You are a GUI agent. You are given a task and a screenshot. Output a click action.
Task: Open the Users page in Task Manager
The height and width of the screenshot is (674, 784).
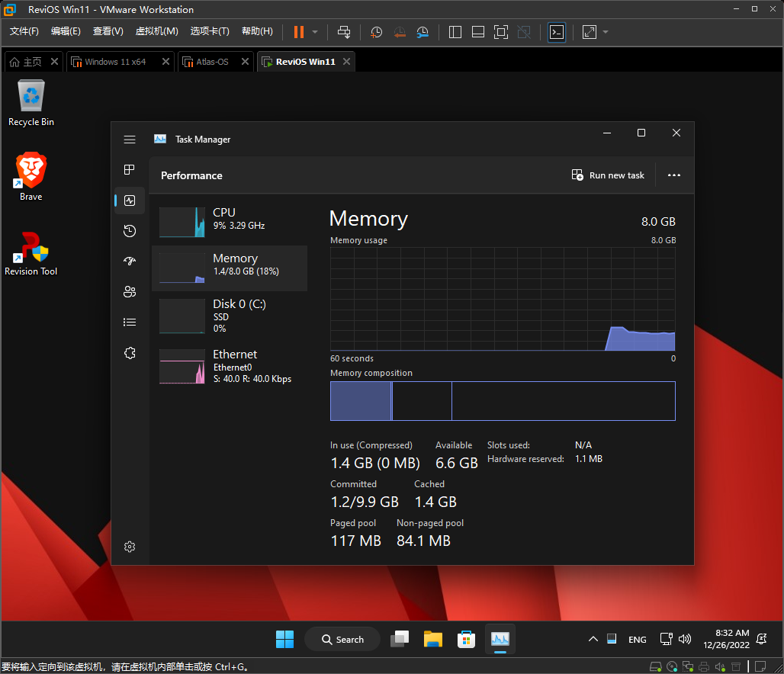pyautogui.click(x=130, y=292)
